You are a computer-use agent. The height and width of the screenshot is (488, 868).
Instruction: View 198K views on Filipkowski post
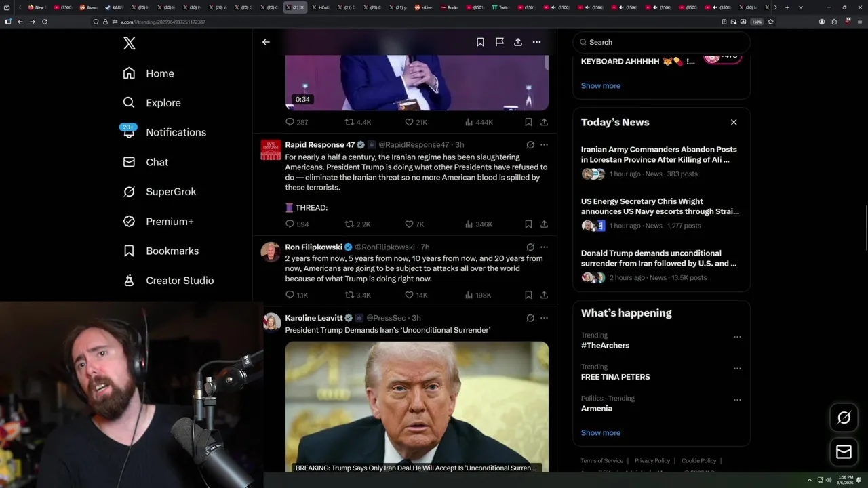pos(478,296)
